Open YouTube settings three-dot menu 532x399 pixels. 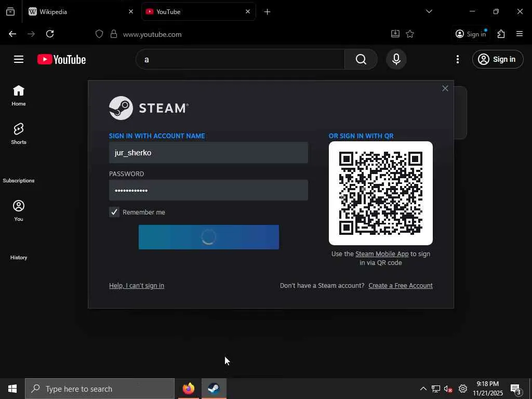click(457, 59)
